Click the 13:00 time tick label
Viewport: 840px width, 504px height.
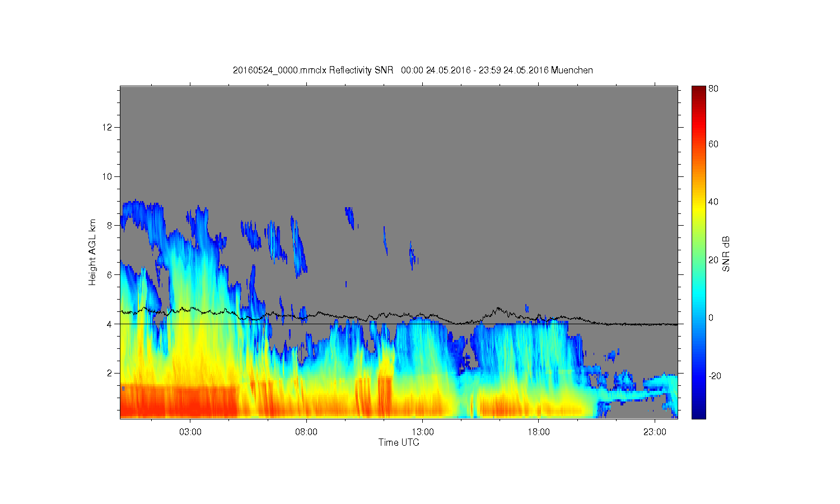423,432
